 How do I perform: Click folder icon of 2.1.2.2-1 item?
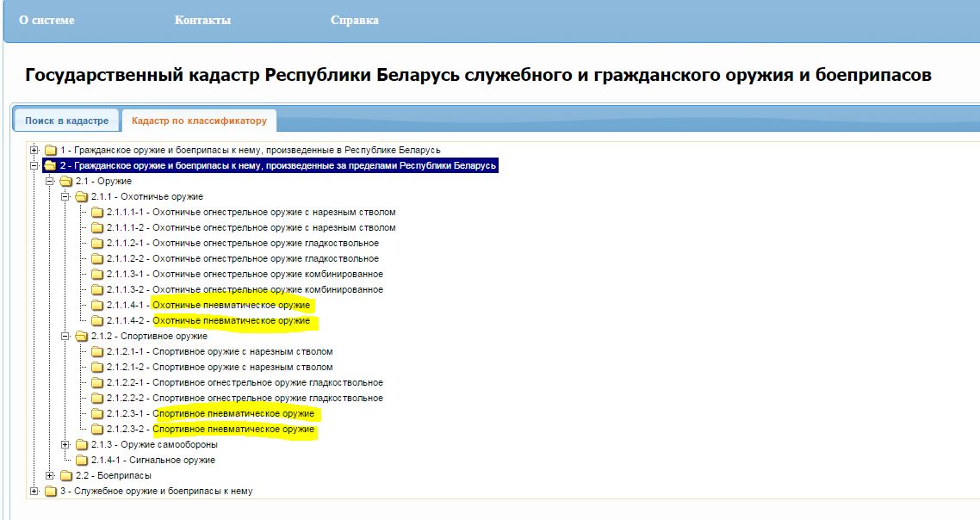pyautogui.click(x=97, y=383)
